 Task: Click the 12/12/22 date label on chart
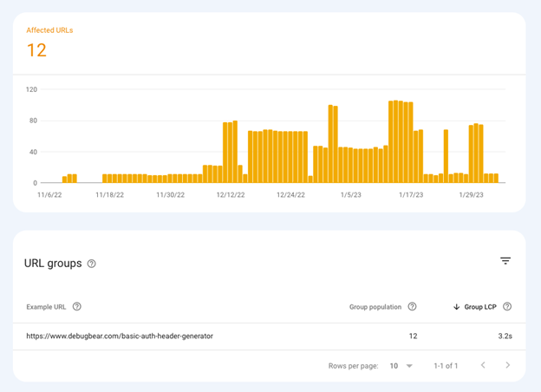coord(230,195)
